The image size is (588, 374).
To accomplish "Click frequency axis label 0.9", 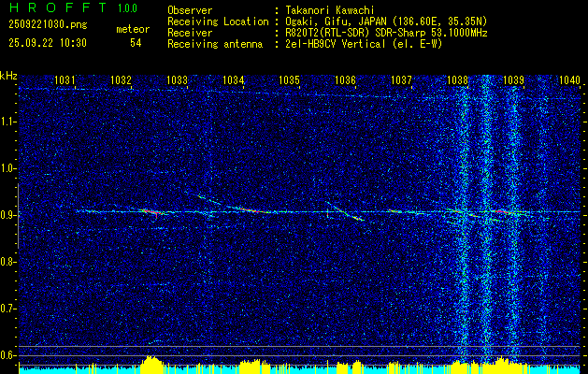I will pyautogui.click(x=8, y=215).
